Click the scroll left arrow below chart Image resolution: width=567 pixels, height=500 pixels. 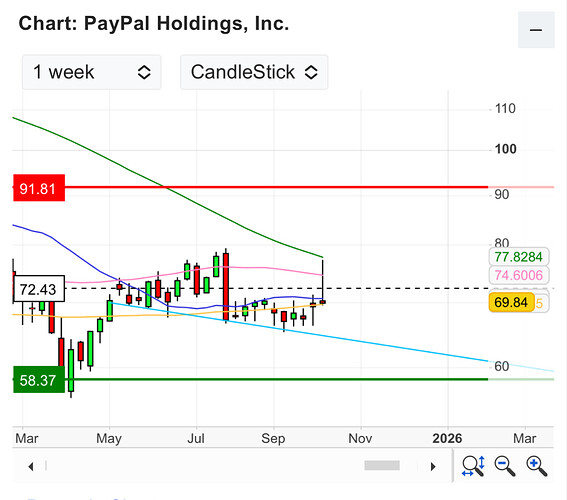click(31, 466)
